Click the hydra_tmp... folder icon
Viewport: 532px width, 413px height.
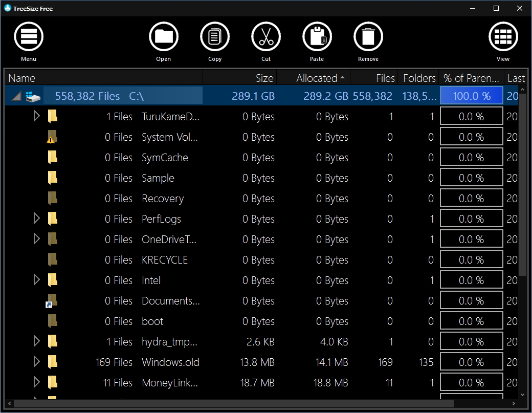tap(52, 342)
